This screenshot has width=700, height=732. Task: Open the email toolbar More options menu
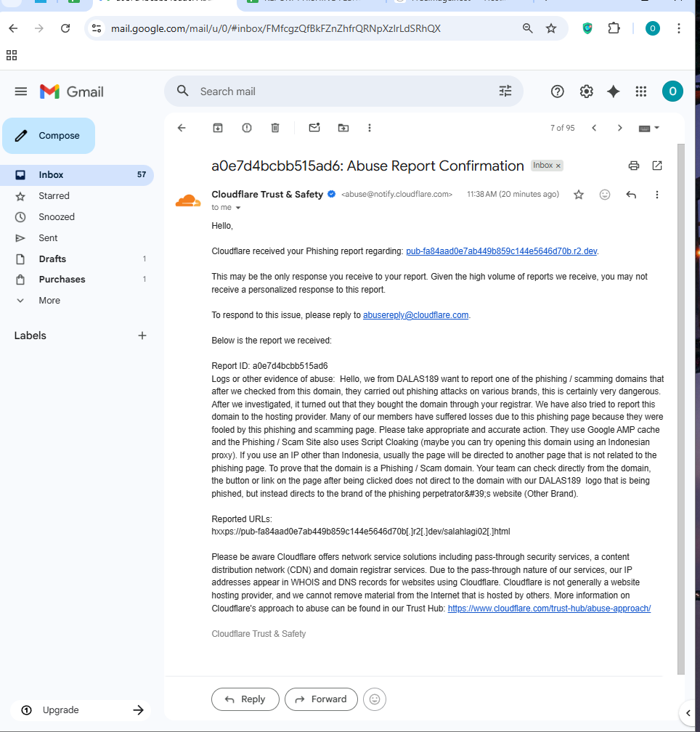click(x=370, y=128)
